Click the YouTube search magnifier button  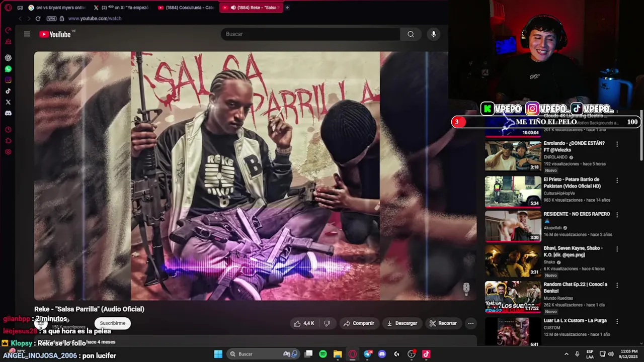(x=411, y=34)
